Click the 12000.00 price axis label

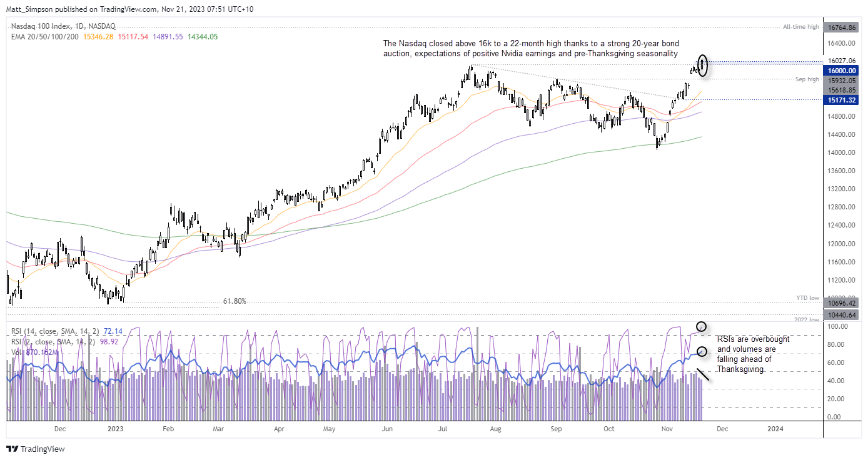[842, 244]
